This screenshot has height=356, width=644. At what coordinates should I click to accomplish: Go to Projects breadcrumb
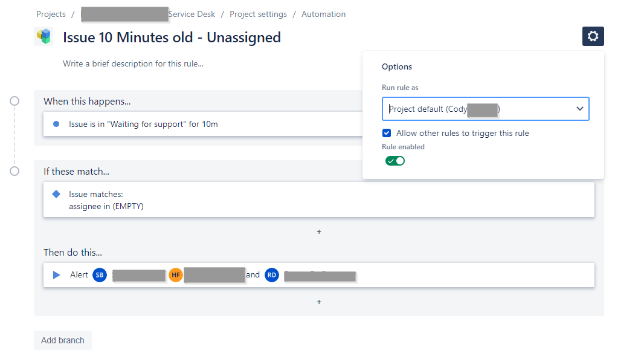click(x=51, y=14)
